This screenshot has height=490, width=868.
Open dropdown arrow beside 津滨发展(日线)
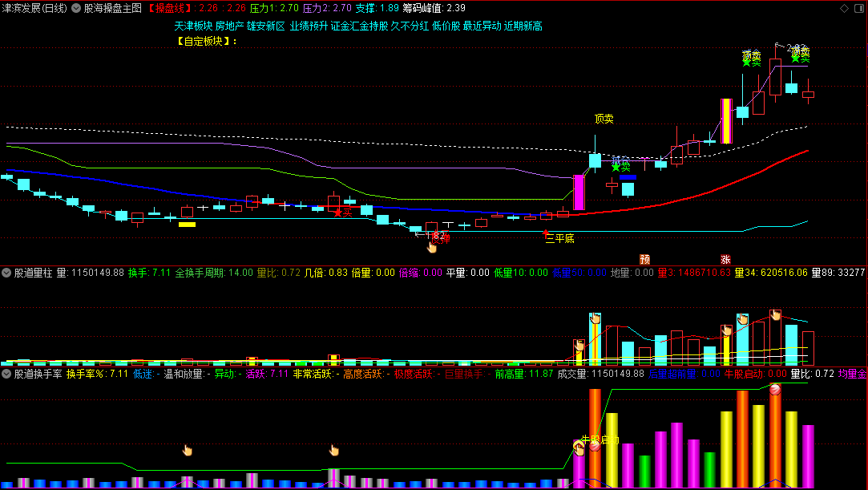(76, 8)
